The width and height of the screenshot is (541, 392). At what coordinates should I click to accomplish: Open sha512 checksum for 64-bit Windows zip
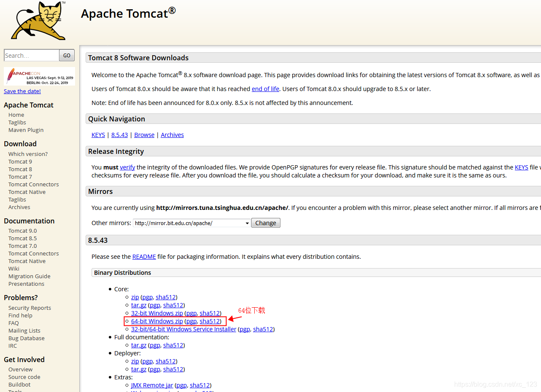tap(210, 321)
